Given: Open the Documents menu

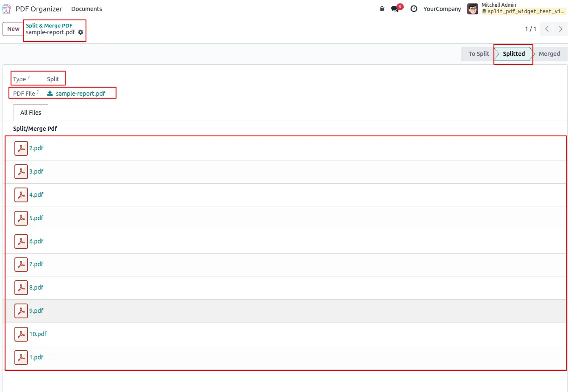Looking at the screenshot, I should [86, 9].
